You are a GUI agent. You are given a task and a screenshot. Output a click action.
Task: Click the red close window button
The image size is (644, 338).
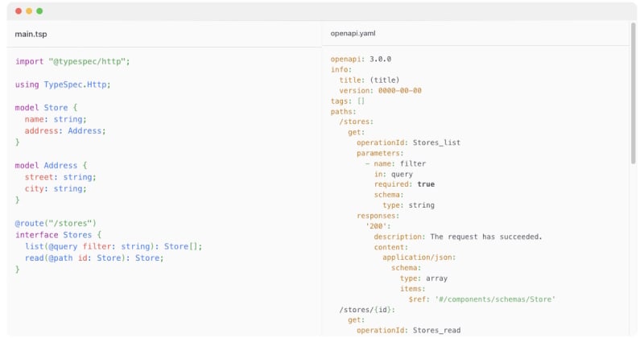pos(19,11)
